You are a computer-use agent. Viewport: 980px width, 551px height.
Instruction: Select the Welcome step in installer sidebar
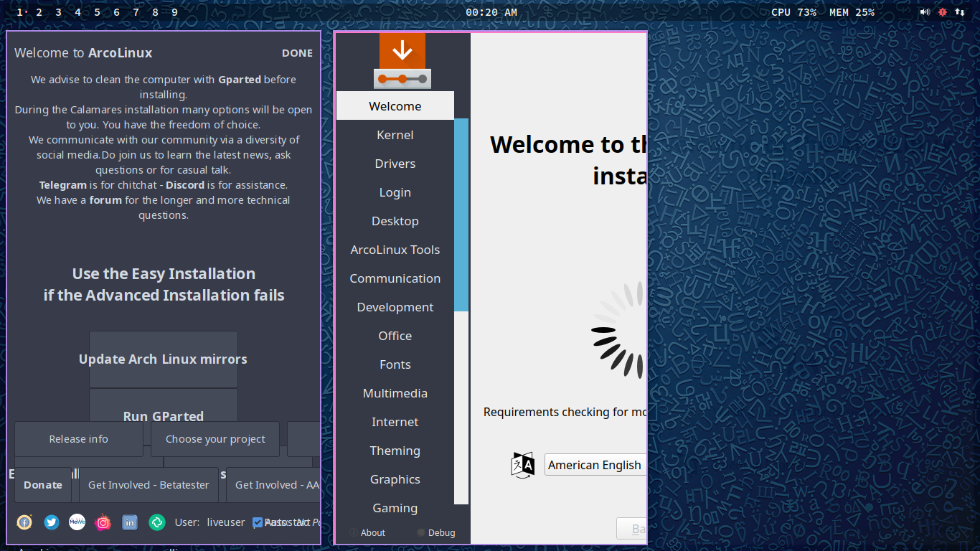[395, 105]
